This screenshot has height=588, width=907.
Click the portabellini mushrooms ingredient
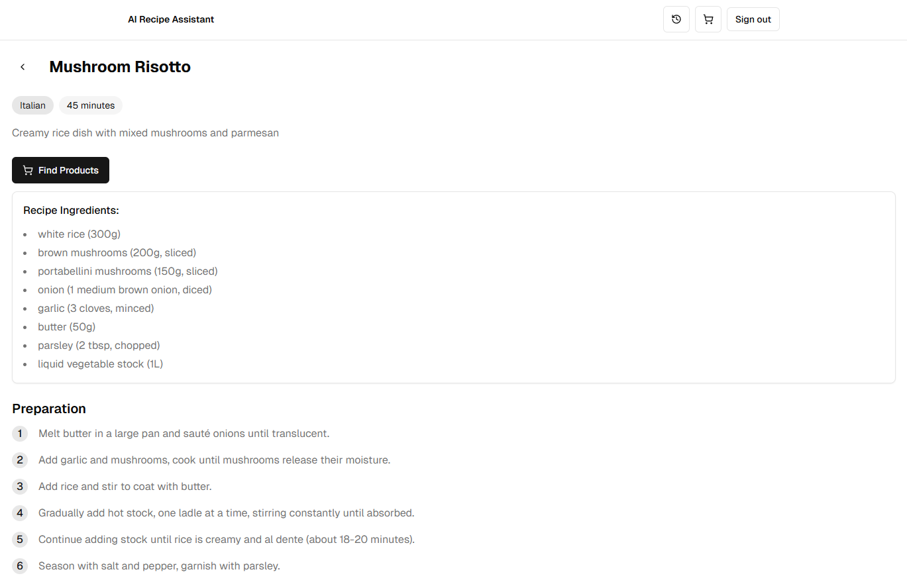[127, 271]
